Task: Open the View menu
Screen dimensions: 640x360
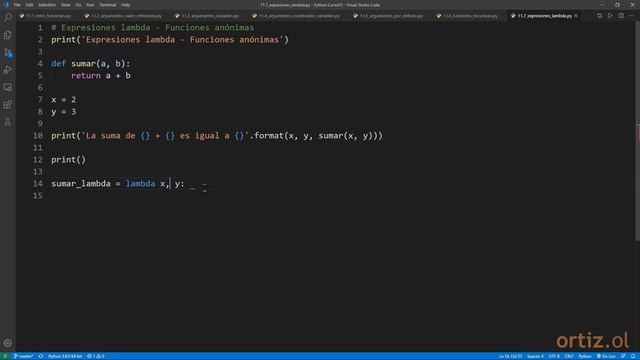Action: pos(66,5)
